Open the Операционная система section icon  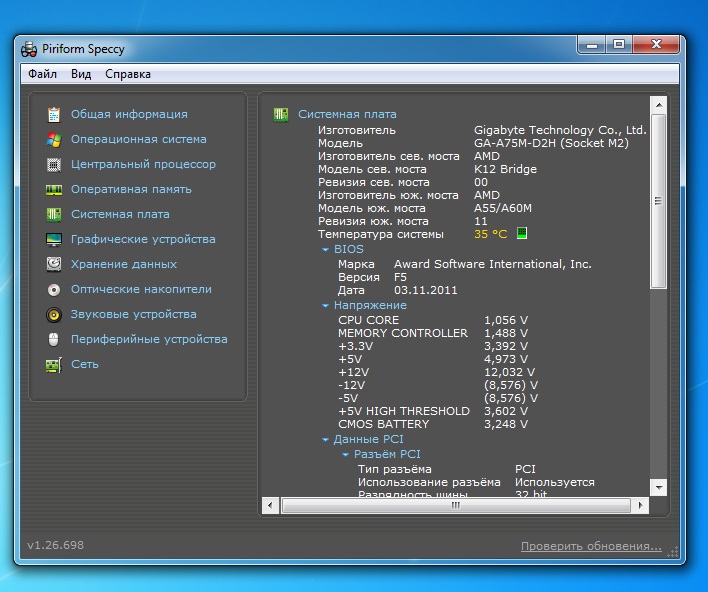(x=53, y=139)
